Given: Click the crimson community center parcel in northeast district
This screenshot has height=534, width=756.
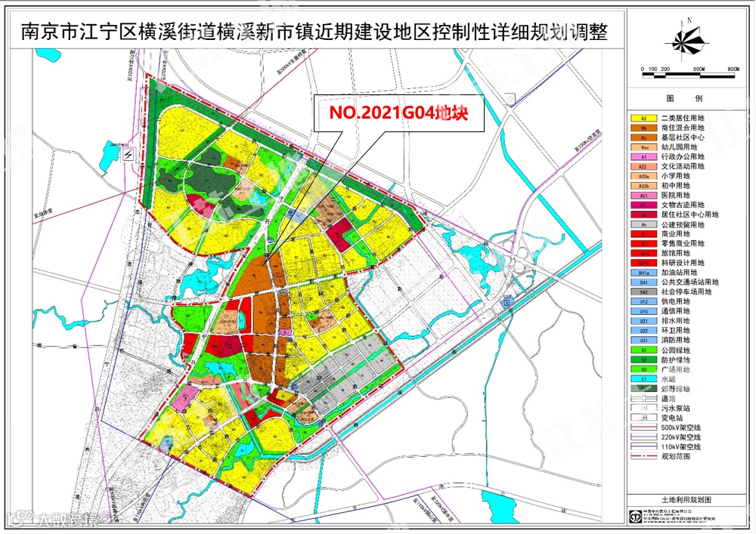Looking at the screenshot, I should point(339,233).
